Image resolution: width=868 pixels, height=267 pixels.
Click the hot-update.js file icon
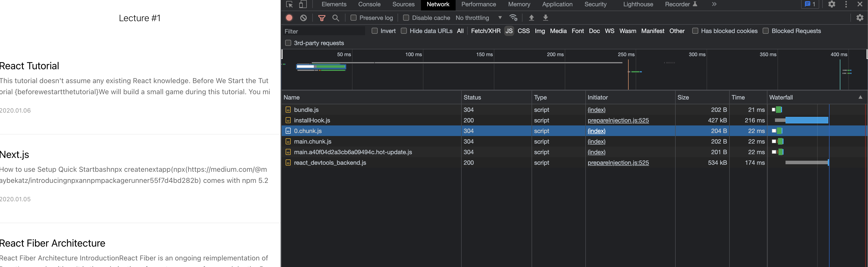[288, 152]
